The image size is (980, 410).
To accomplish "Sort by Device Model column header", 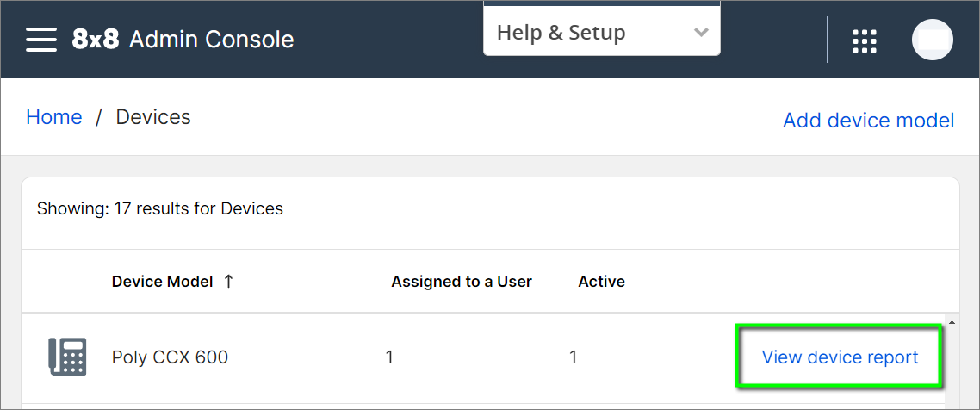I will tap(163, 282).
